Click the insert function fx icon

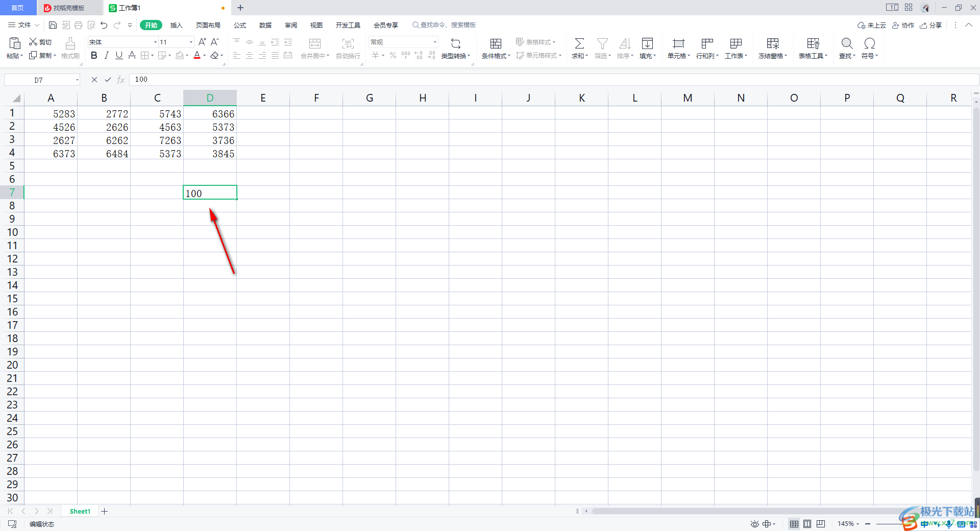[121, 80]
